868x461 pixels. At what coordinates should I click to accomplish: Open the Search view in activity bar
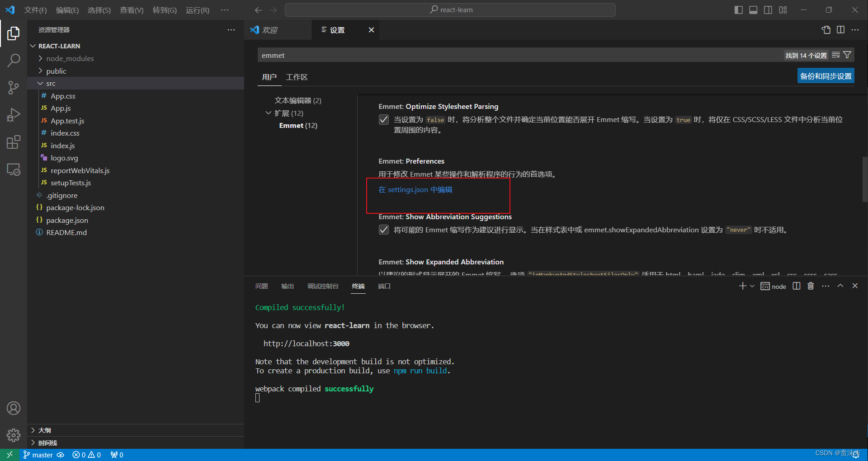(x=14, y=60)
